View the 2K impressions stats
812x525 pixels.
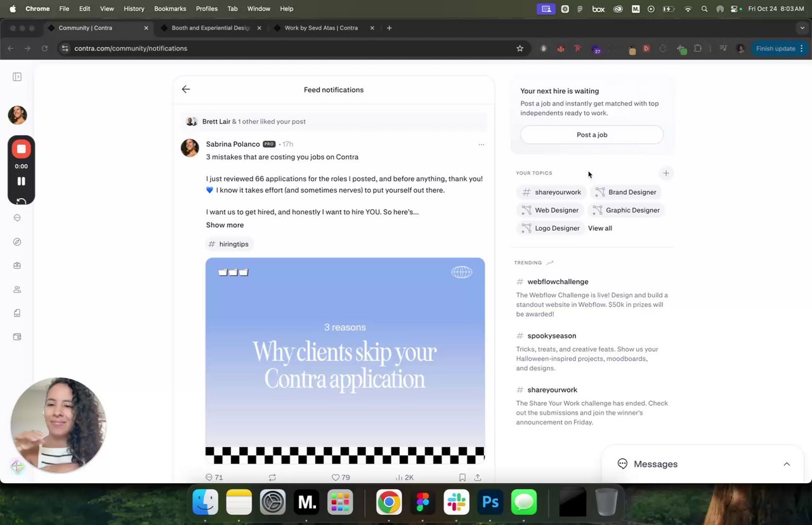tap(405, 477)
